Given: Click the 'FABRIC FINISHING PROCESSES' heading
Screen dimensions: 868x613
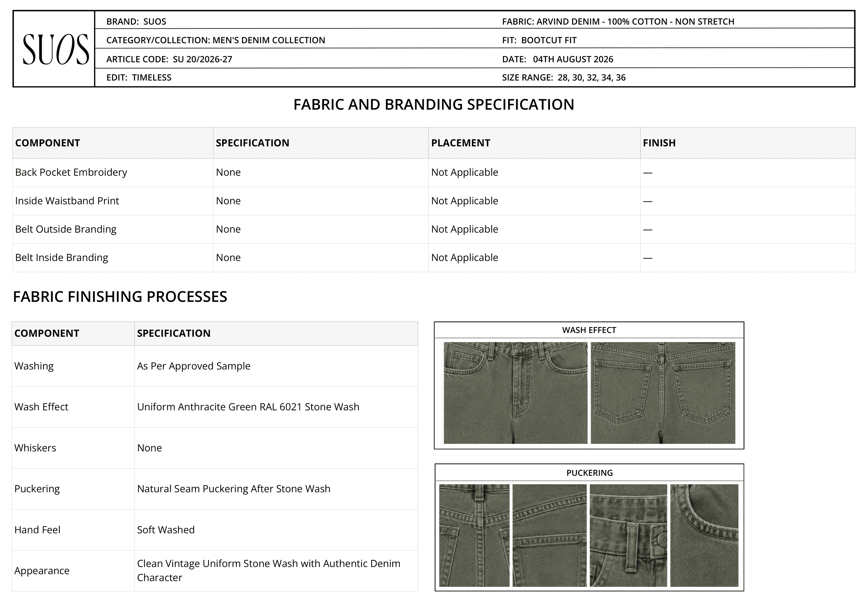Looking at the screenshot, I should 120,297.
